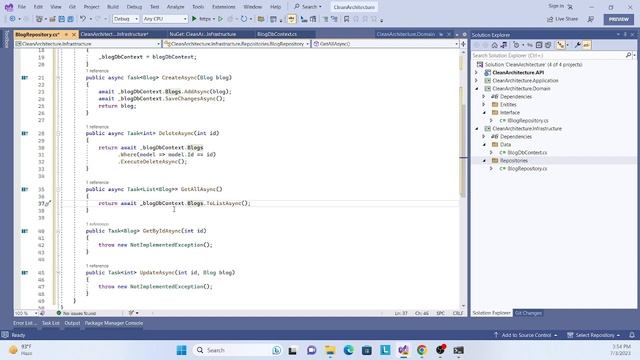This screenshot has height=360, width=640.
Task: Click the Terminal icon in the taskbar
Action: coord(458,350)
